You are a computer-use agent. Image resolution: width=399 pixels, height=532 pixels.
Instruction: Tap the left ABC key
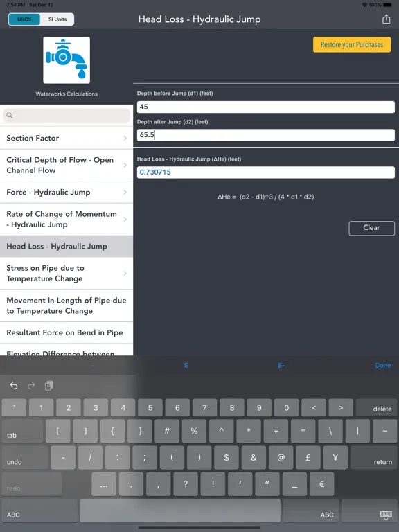39,511
